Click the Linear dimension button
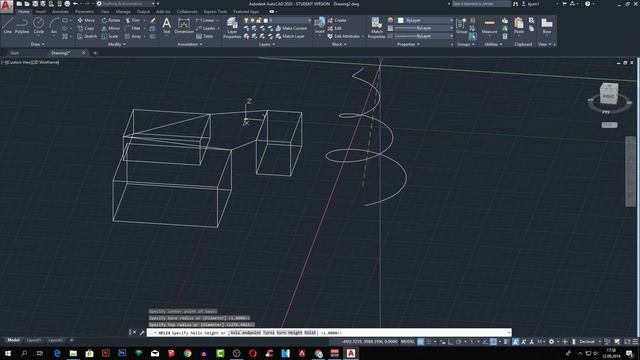 tap(206, 20)
